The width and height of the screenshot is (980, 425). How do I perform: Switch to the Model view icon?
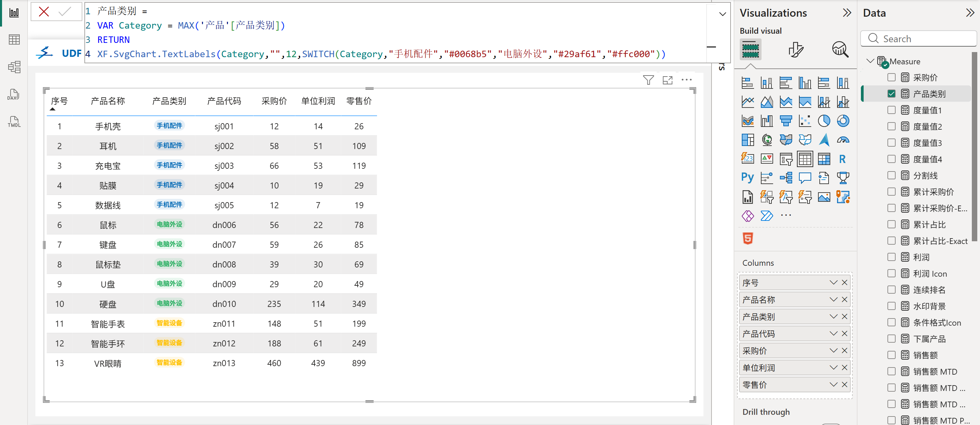click(x=14, y=67)
